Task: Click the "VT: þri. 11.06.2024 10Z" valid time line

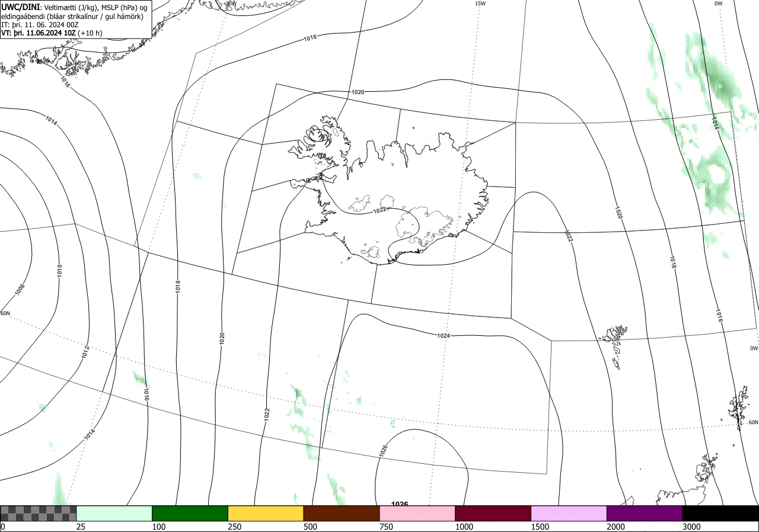Action: (39, 33)
